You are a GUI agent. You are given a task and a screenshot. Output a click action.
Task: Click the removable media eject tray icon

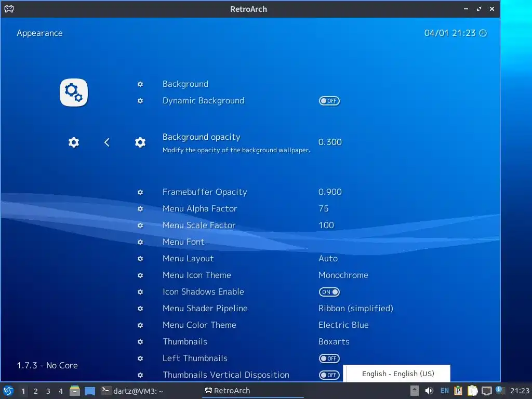tap(414, 391)
